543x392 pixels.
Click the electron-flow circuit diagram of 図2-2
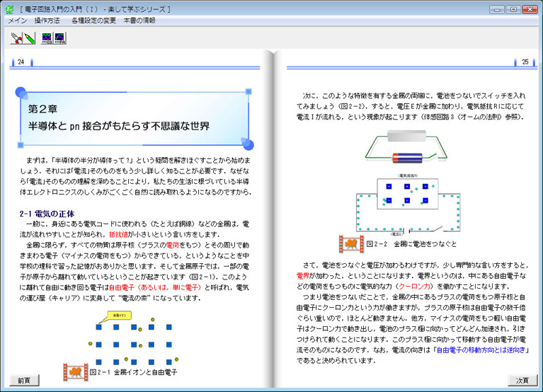409,204
